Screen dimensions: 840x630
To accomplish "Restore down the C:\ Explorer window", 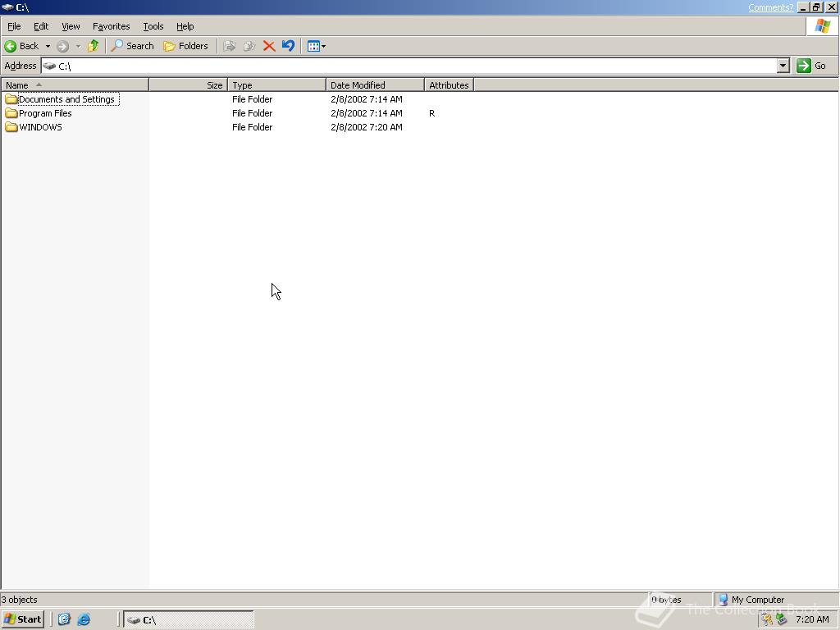I will pos(816,7).
